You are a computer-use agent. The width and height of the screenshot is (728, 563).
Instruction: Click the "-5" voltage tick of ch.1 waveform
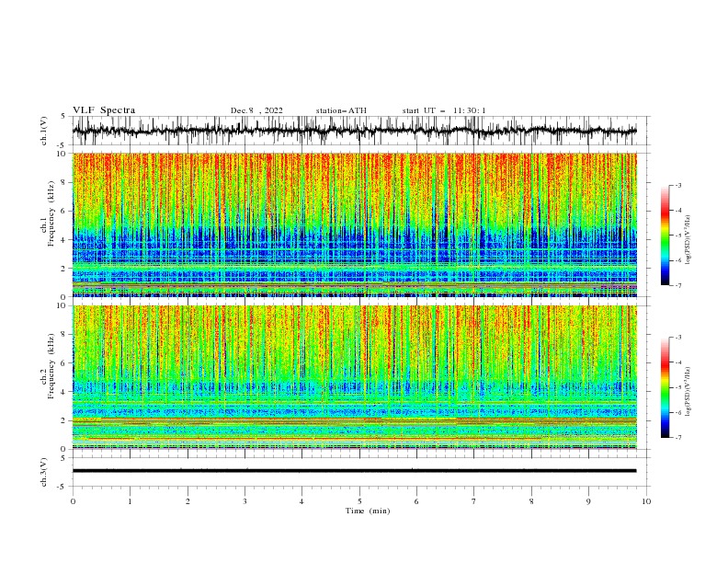click(x=63, y=145)
